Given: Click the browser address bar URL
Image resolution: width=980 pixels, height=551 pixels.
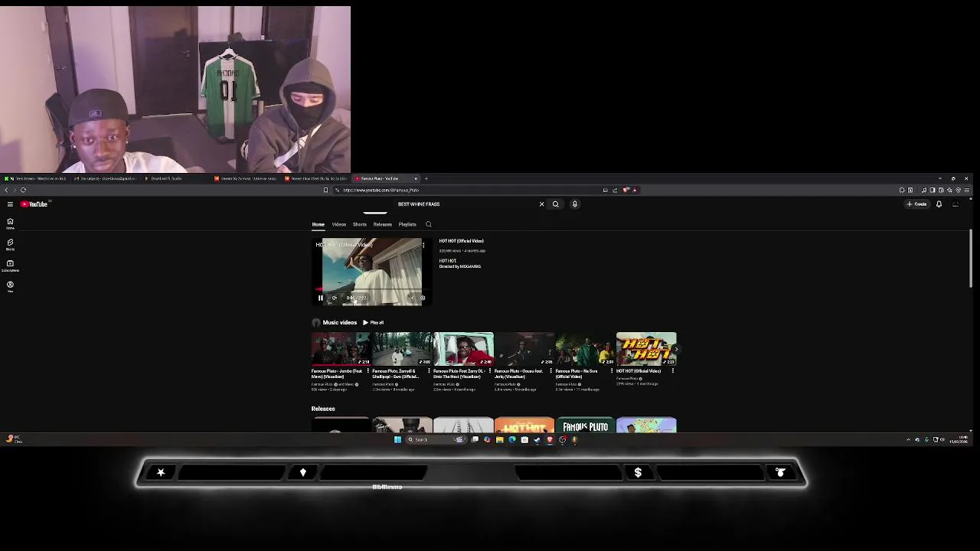Looking at the screenshot, I should [381, 190].
